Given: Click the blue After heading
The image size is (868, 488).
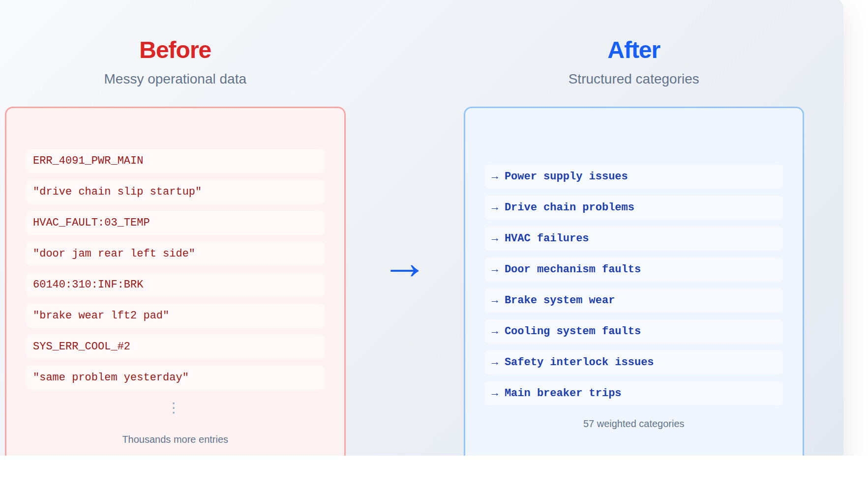Looking at the screenshot, I should coord(633,50).
